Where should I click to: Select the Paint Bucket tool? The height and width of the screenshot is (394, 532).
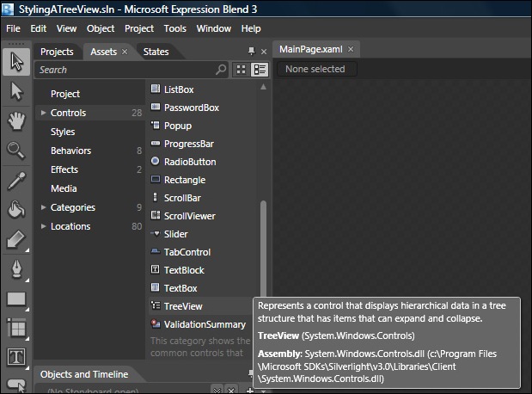coord(16,209)
